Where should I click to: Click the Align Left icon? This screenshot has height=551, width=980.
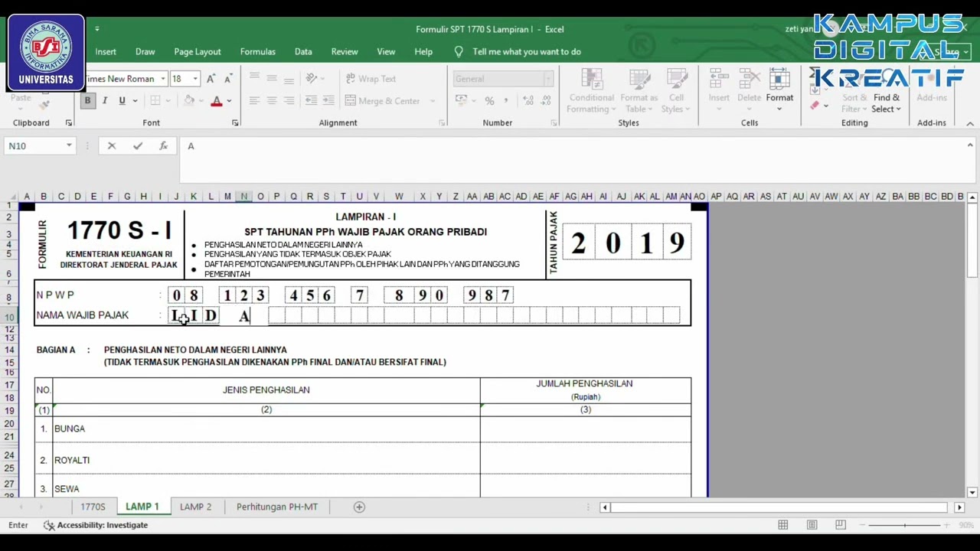254,100
